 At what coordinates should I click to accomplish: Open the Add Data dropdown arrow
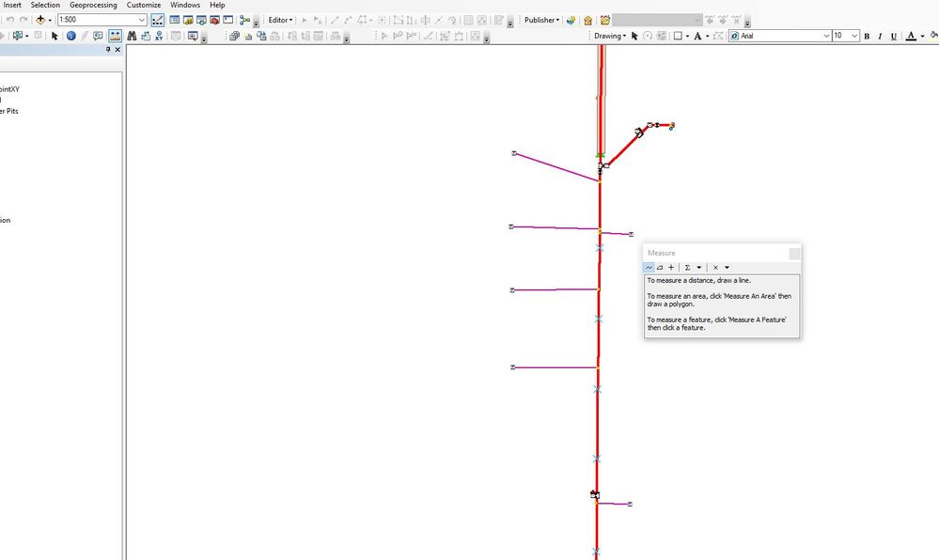coord(50,20)
